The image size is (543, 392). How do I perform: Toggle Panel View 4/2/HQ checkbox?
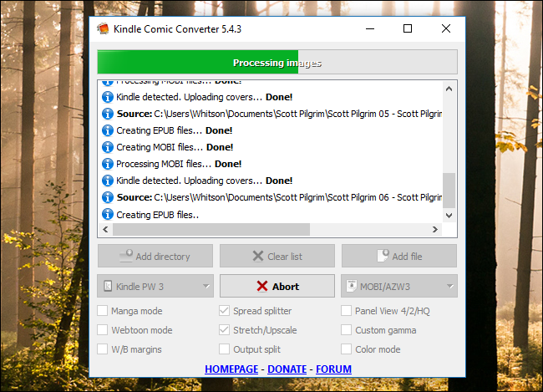(346, 311)
